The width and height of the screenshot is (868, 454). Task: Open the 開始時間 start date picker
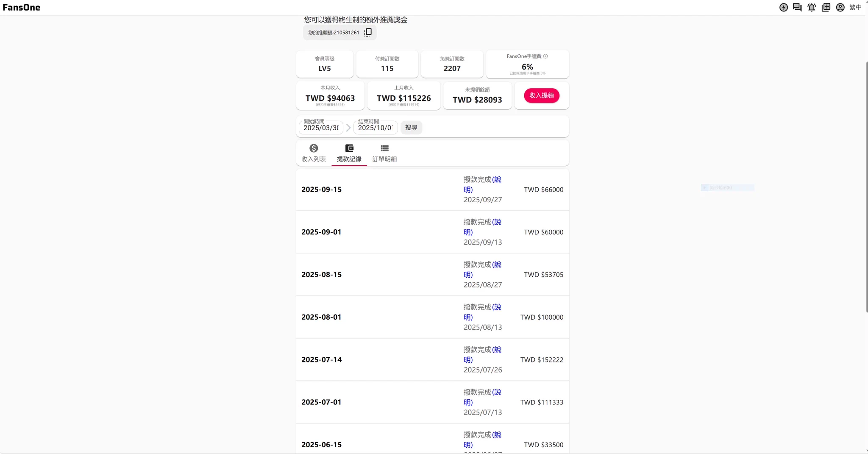(x=321, y=128)
